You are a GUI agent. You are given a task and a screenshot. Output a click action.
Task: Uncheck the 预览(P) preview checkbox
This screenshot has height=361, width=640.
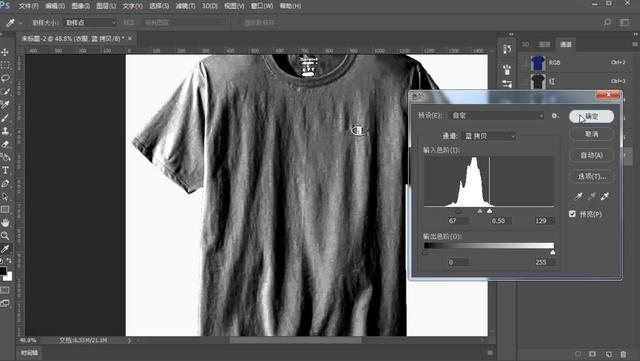click(x=572, y=214)
